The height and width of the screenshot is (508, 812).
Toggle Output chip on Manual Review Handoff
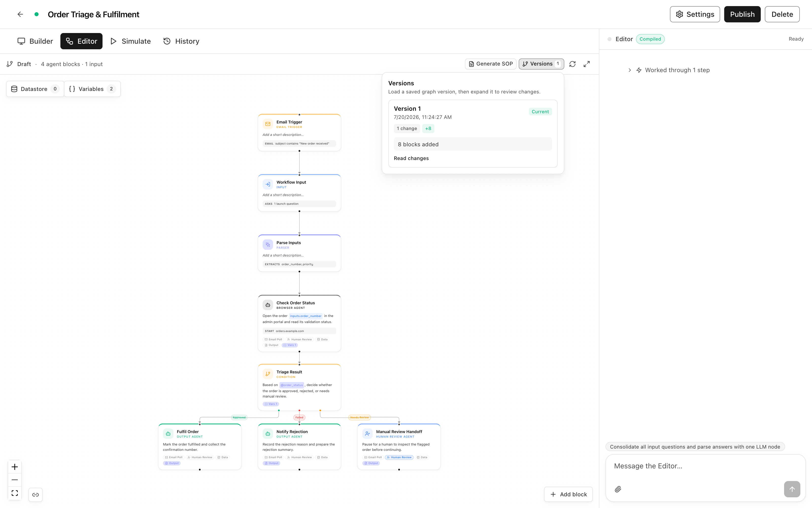point(371,463)
